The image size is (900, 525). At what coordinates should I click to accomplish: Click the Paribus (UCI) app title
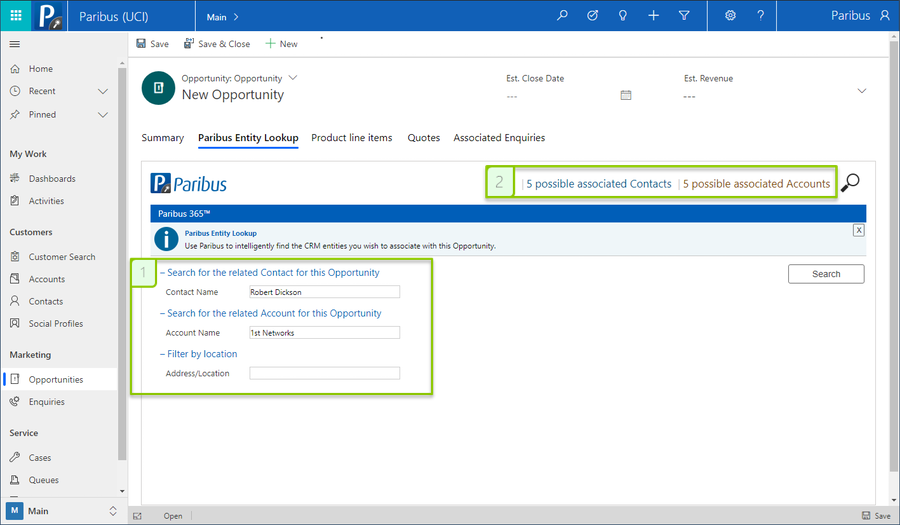pyautogui.click(x=114, y=17)
